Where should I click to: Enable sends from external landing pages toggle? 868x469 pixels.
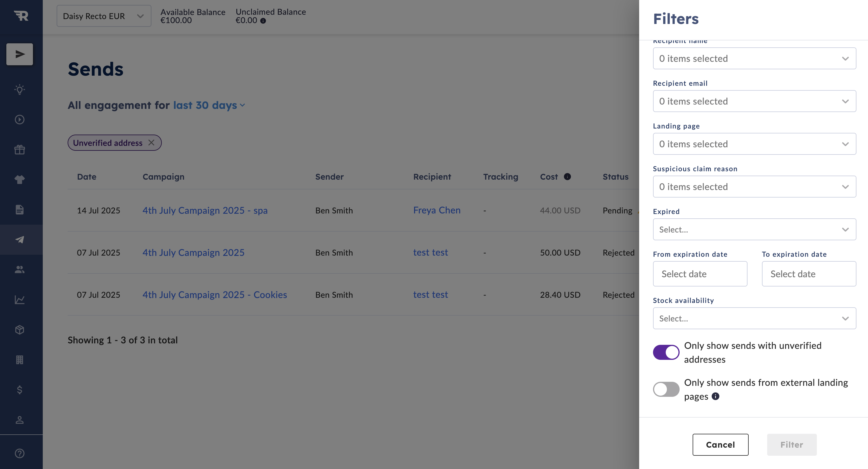click(x=666, y=389)
